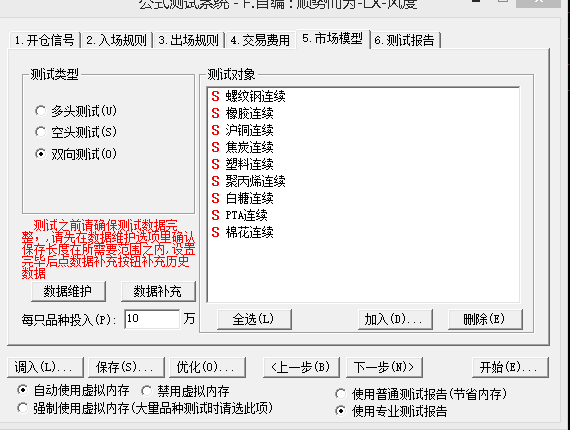The height and width of the screenshot is (430, 570).
Task: Click the 数据维护 button
Action: (68, 292)
